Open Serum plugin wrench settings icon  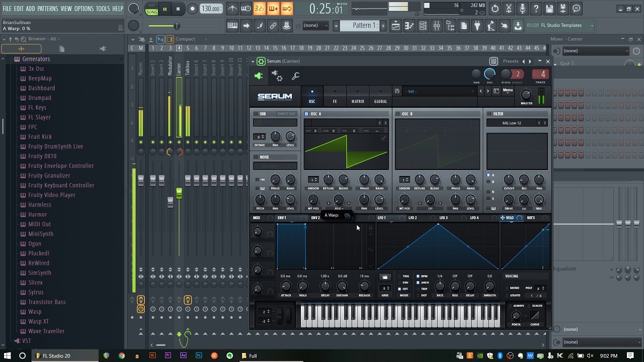tap(296, 76)
